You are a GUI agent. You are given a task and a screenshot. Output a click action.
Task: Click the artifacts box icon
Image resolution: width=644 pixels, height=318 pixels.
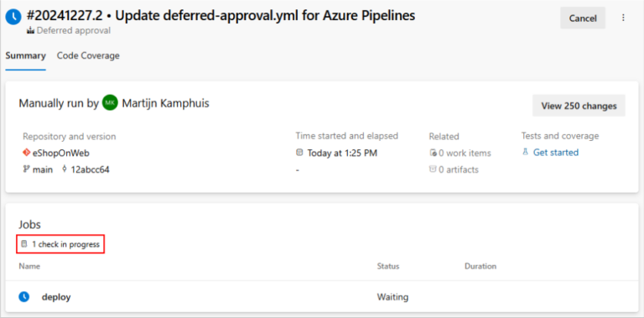coord(433,169)
